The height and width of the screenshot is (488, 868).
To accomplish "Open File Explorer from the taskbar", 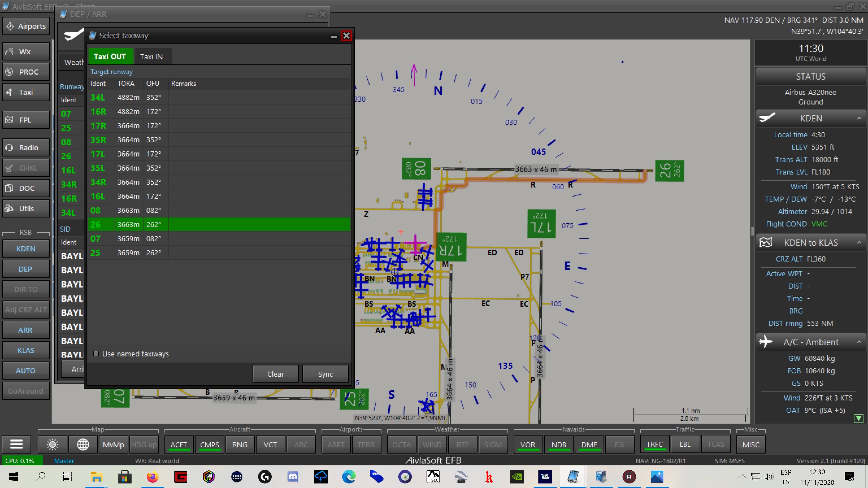I will point(96,476).
